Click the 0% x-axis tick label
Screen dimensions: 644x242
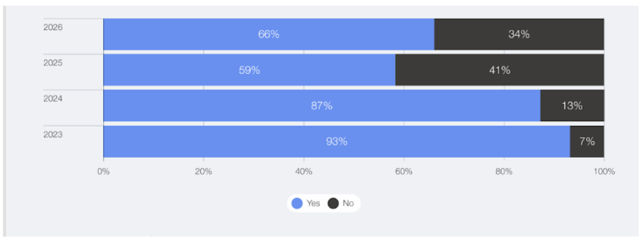tap(103, 172)
